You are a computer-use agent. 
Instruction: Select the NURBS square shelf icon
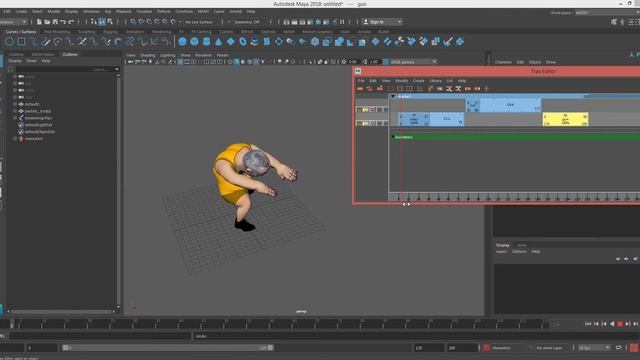pos(21,41)
